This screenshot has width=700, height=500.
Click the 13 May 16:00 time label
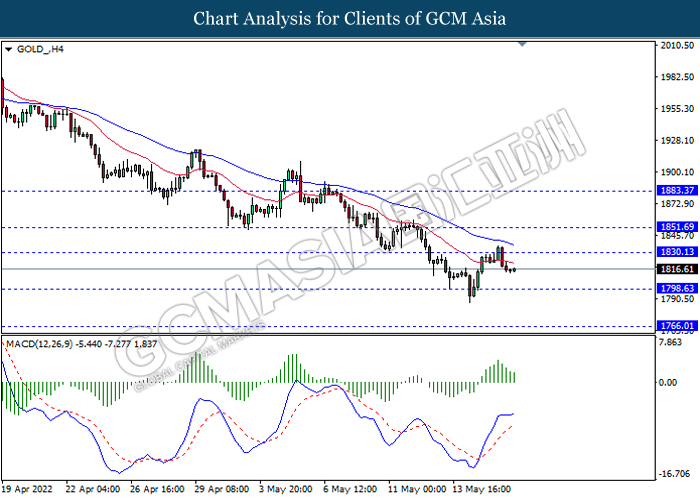[482, 489]
